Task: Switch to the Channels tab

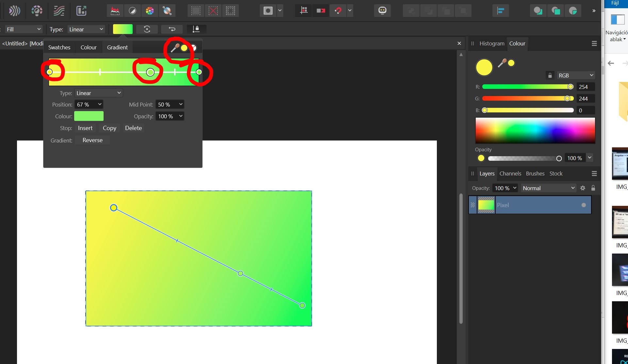Action: (x=510, y=174)
